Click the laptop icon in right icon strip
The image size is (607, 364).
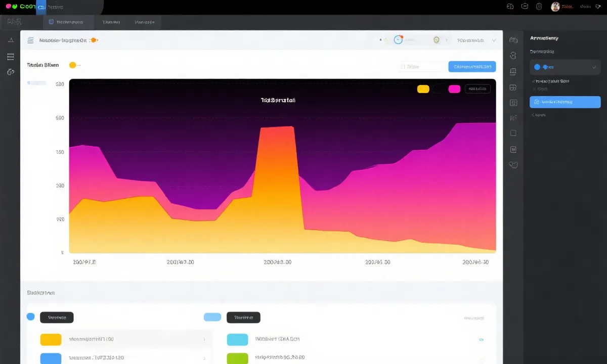tap(513, 71)
